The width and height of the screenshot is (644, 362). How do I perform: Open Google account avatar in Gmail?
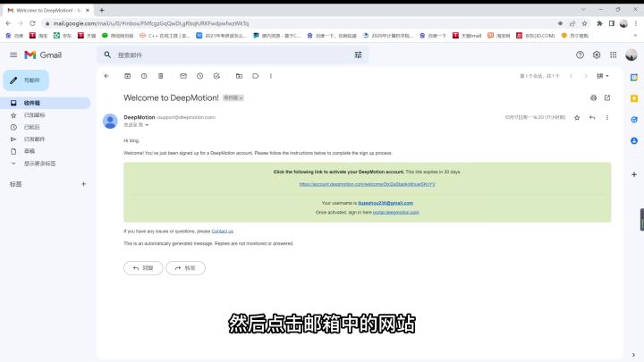coord(631,55)
